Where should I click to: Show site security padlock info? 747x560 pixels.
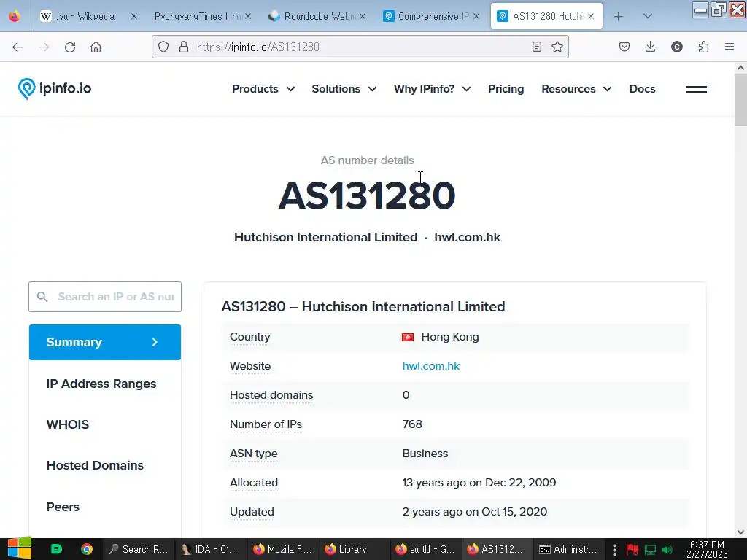[183, 47]
